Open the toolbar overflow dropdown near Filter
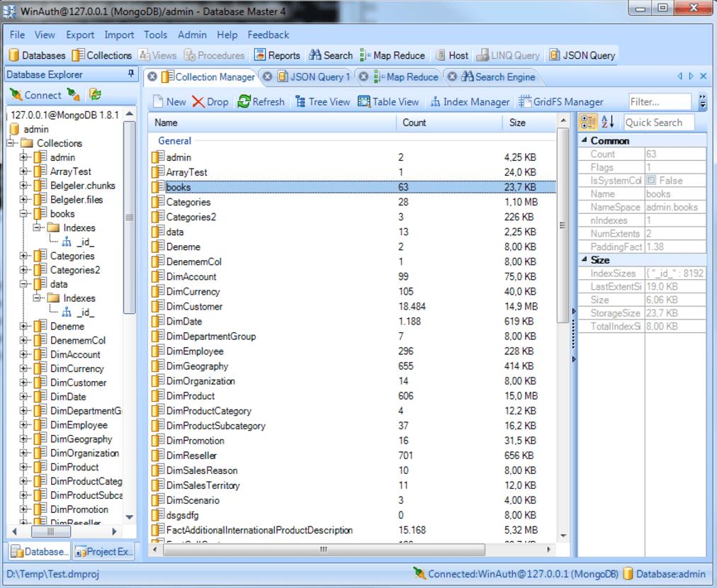The image size is (717, 588). (703, 102)
